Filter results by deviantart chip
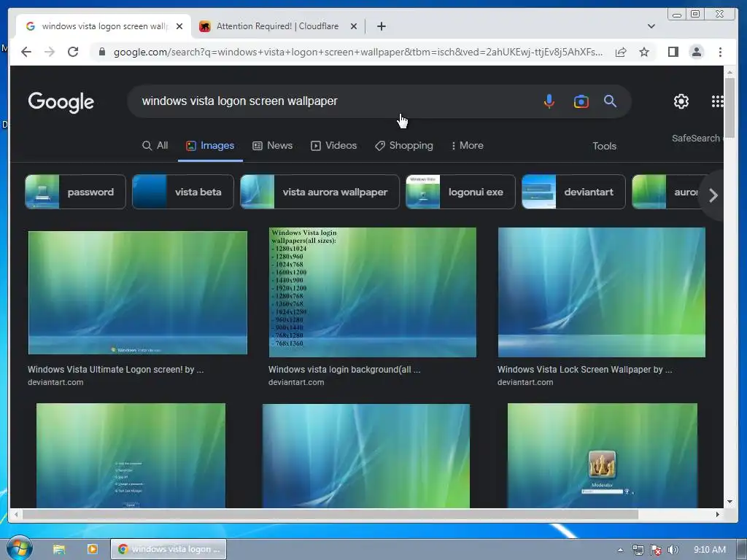 coord(573,192)
